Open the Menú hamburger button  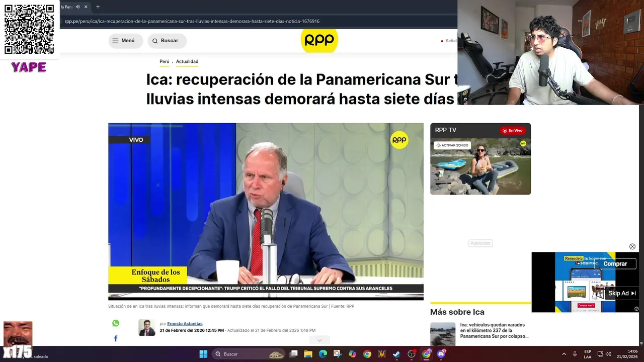click(125, 41)
